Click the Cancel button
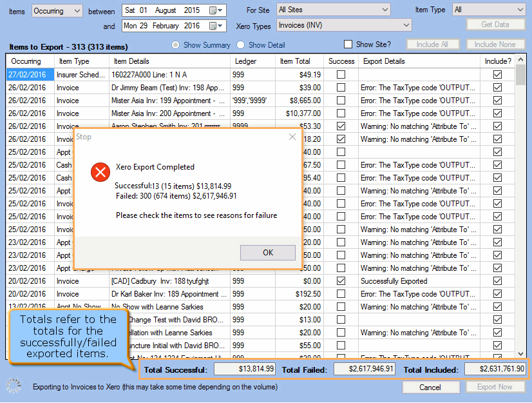Image resolution: width=532 pixels, height=403 pixels. (430, 388)
